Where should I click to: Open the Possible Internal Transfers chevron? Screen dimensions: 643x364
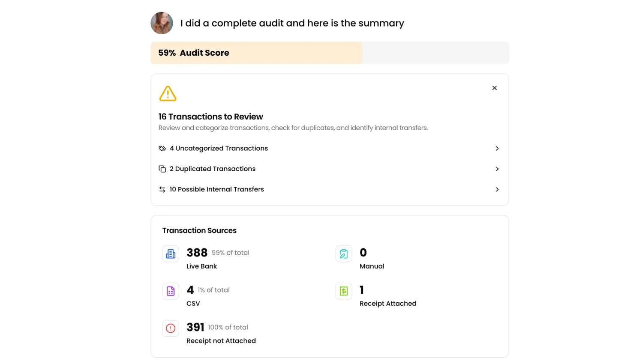coord(497,189)
